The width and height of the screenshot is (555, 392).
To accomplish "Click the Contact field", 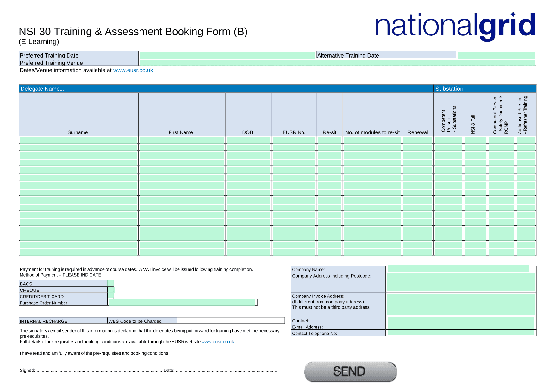I will click(461, 320).
